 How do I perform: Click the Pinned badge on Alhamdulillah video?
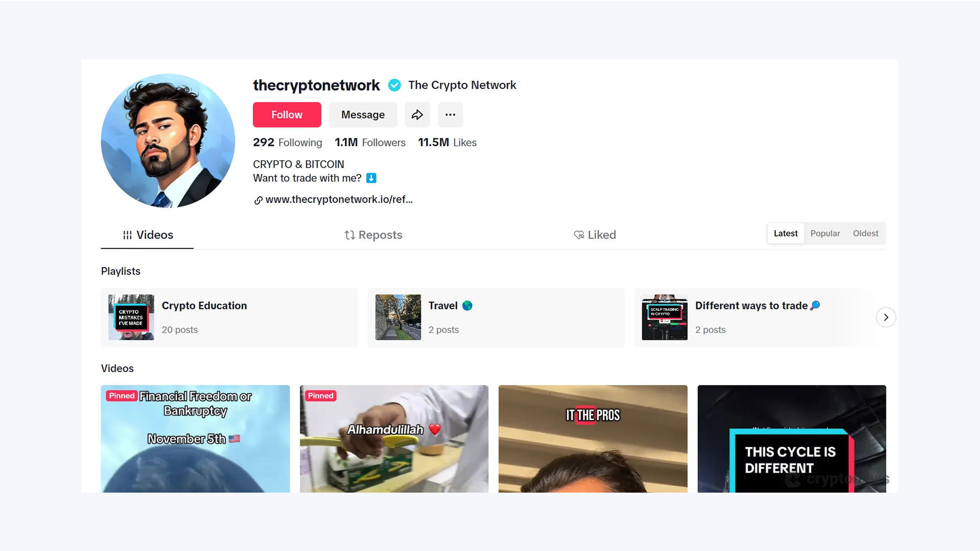click(321, 395)
